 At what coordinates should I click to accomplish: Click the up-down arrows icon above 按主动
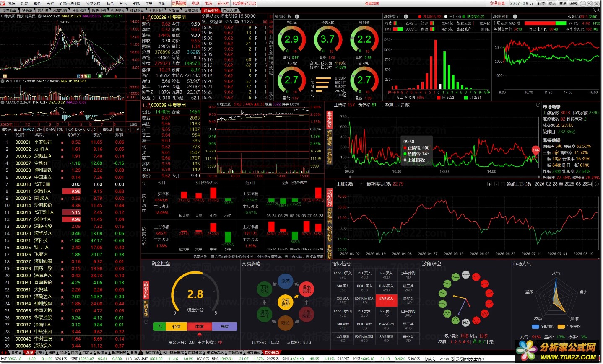coord(144,183)
